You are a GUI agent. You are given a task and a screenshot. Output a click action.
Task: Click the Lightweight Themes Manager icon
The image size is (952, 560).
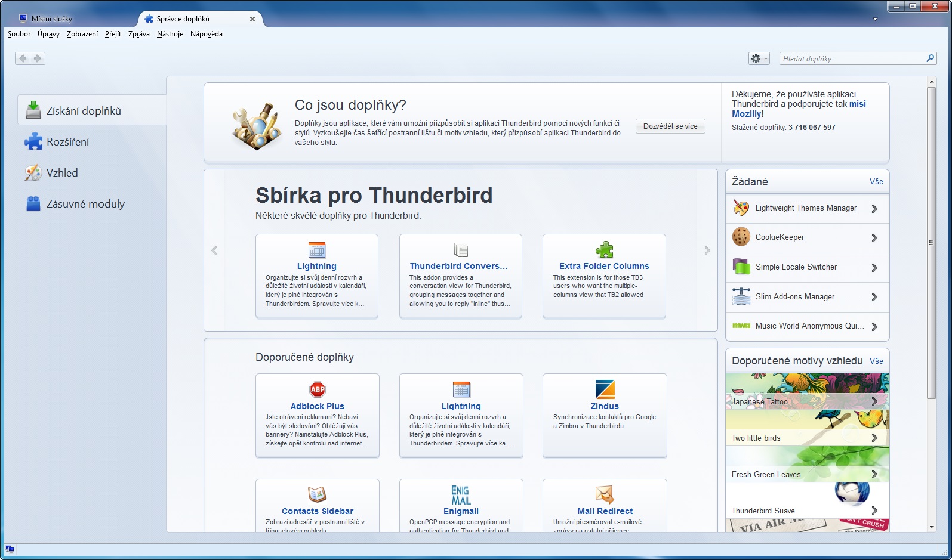[x=741, y=208]
